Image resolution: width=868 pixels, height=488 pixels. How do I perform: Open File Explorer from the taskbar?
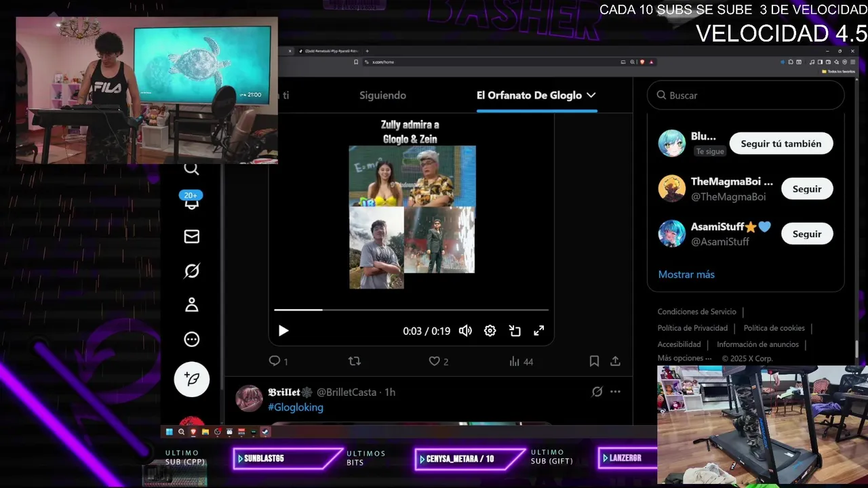(205, 432)
